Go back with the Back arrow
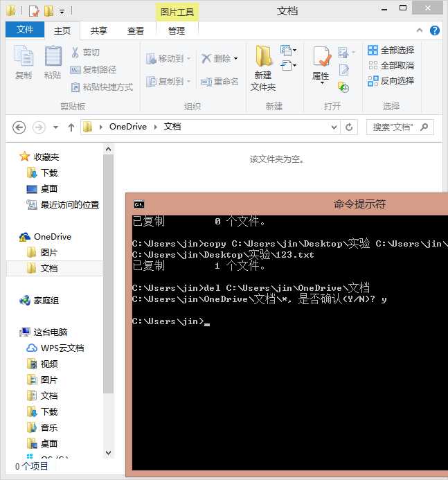448x480 pixels. (19, 127)
